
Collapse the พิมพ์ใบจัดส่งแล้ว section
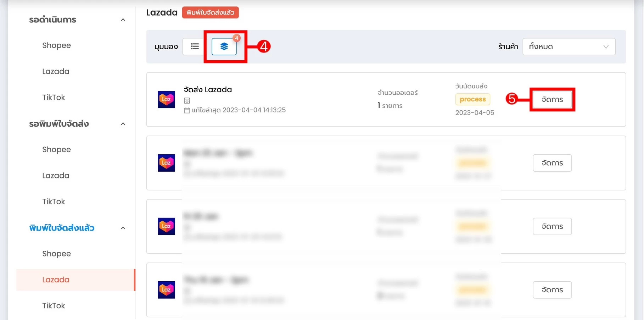123,228
